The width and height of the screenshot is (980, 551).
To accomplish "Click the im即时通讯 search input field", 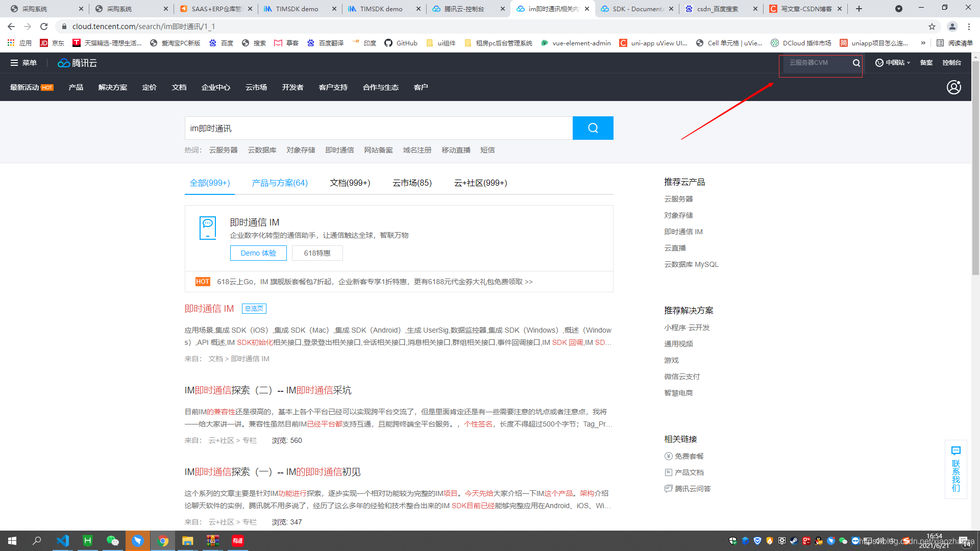I will click(378, 128).
